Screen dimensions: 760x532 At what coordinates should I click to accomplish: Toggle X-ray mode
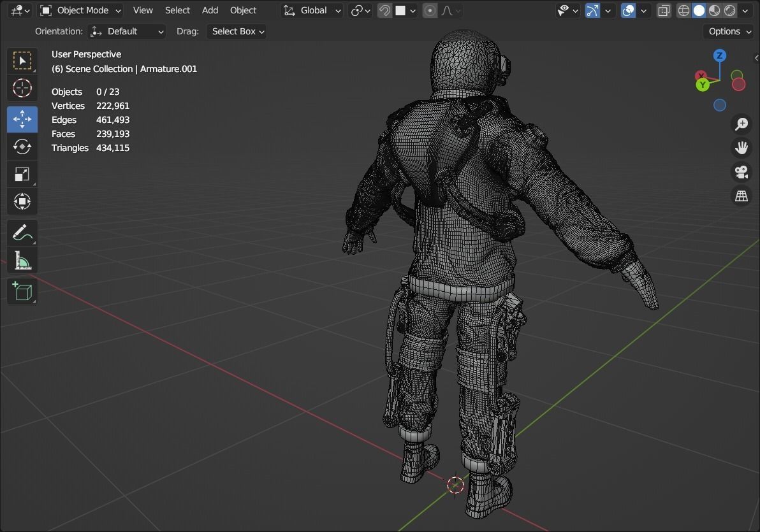coord(664,10)
